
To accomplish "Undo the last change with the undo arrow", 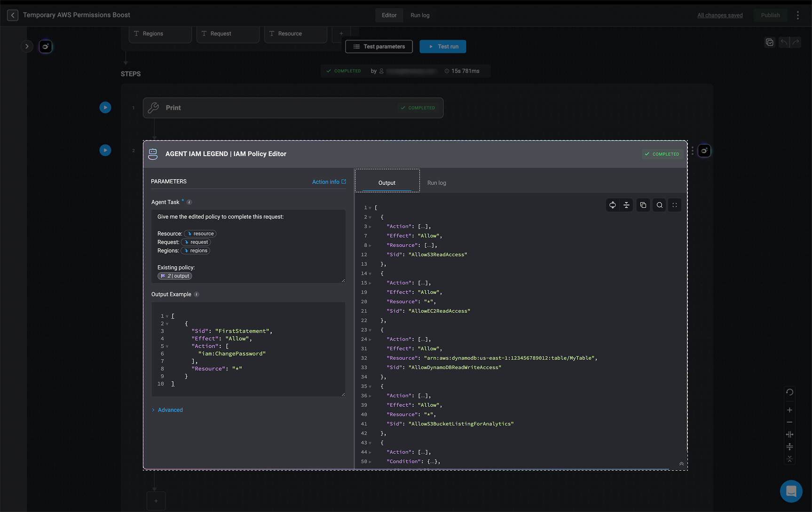I will click(784, 42).
